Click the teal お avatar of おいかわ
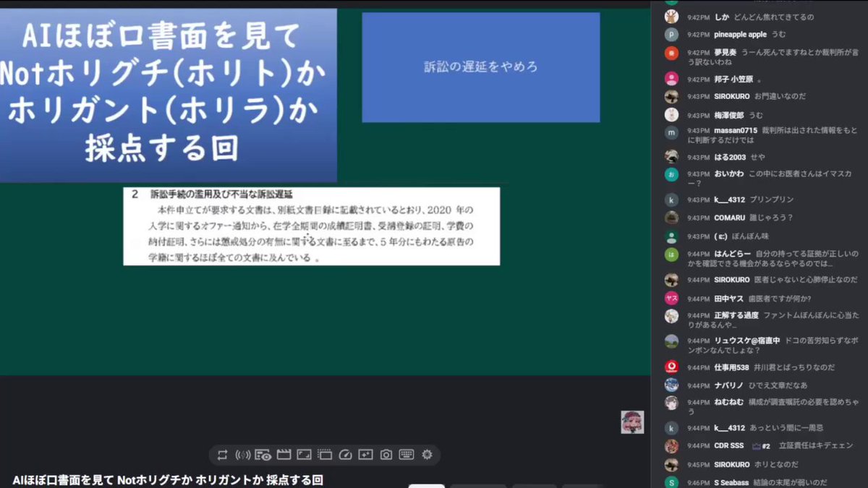Screen dimensions: 868x488 [671, 174]
